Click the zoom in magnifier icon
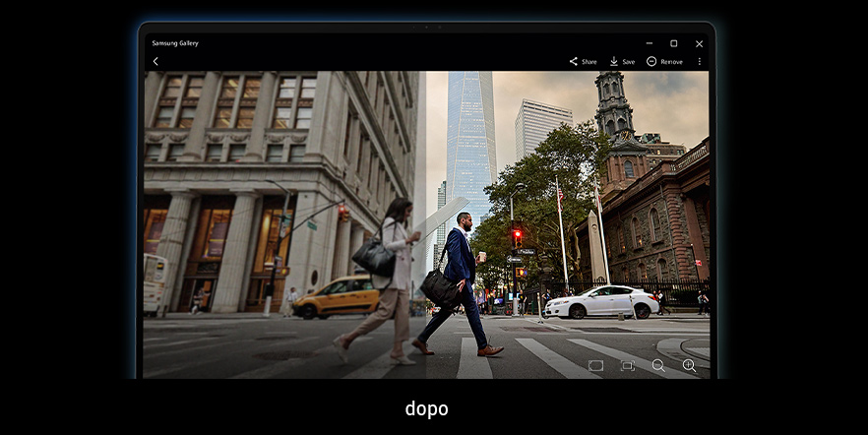The width and height of the screenshot is (868, 435). click(x=689, y=365)
